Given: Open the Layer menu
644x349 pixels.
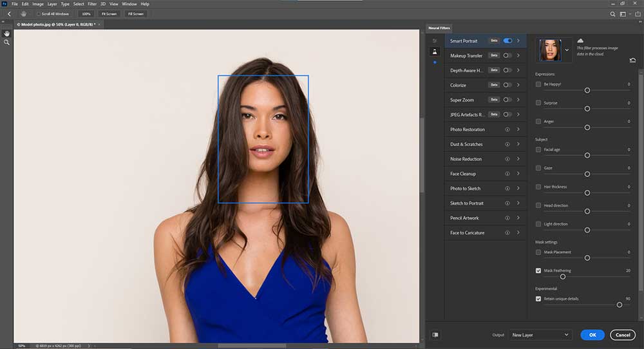Looking at the screenshot, I should [52, 4].
